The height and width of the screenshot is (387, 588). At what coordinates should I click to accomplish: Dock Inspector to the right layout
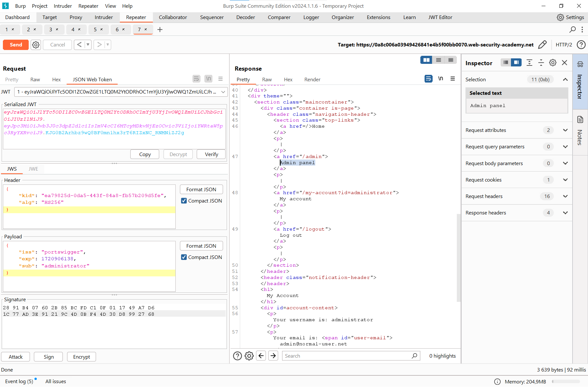point(516,63)
